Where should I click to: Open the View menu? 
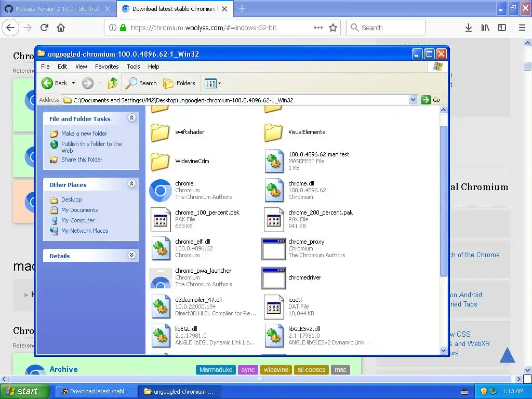[x=81, y=66]
